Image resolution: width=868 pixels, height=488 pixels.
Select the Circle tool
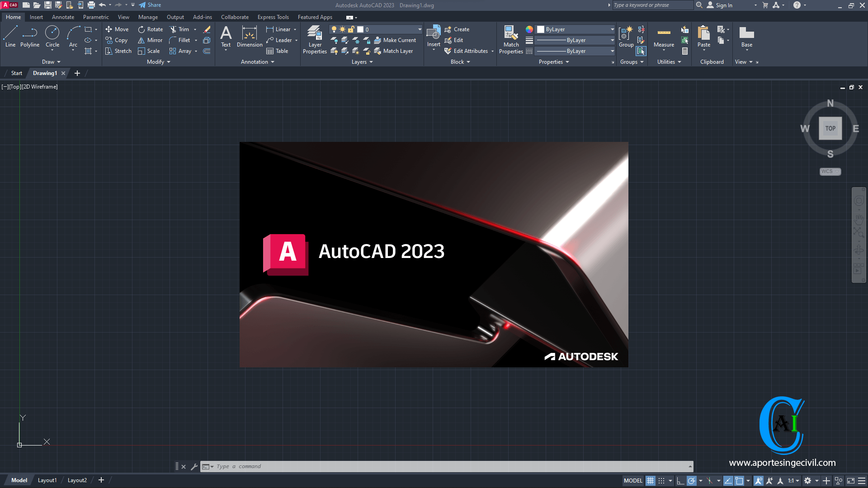tap(52, 37)
